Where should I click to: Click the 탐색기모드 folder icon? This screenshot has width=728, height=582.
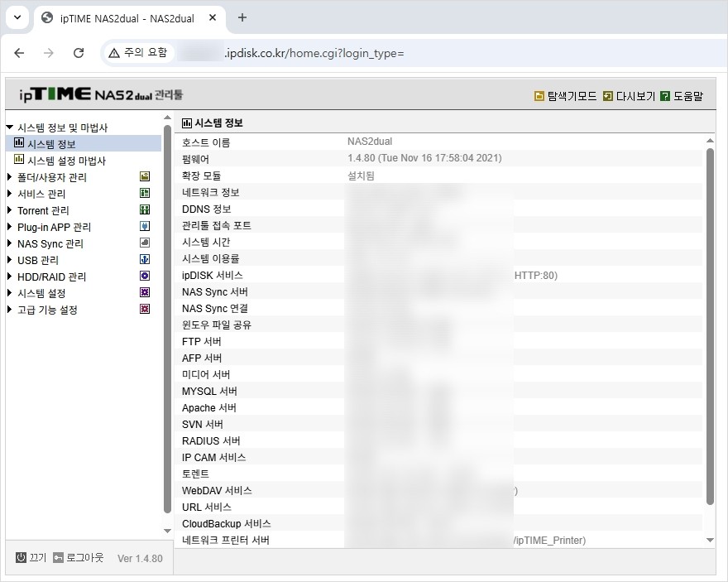pos(539,96)
